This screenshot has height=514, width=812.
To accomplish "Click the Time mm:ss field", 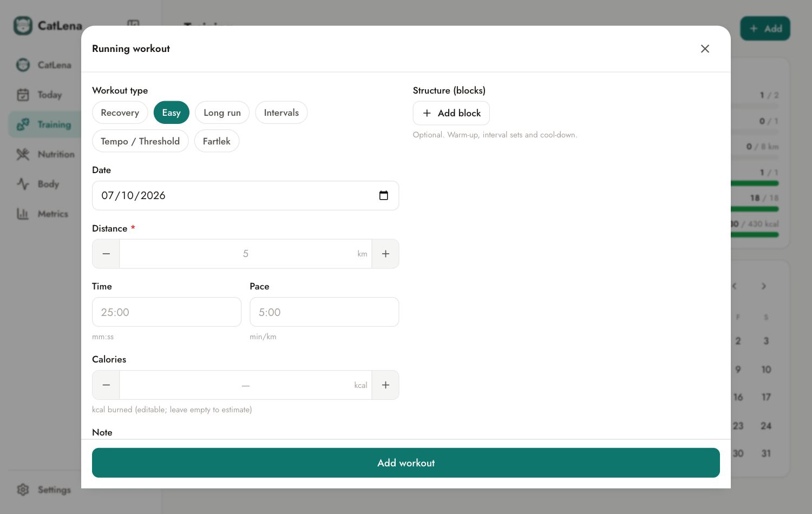I will pyautogui.click(x=167, y=312).
